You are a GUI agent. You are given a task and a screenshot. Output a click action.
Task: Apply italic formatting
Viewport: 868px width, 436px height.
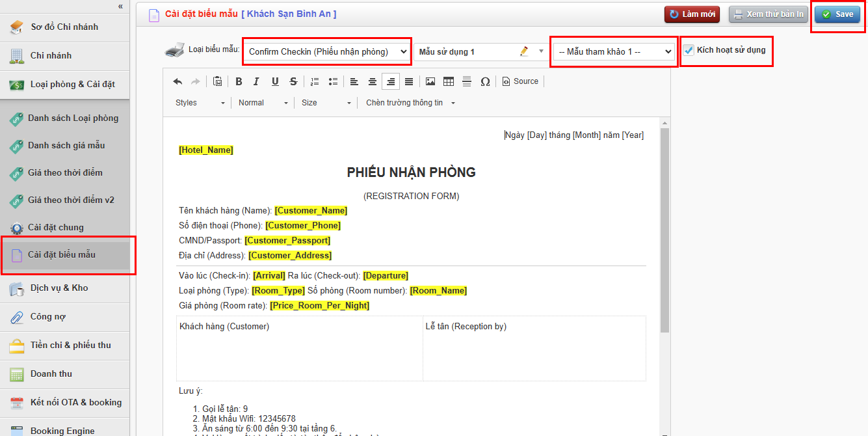[x=256, y=81]
